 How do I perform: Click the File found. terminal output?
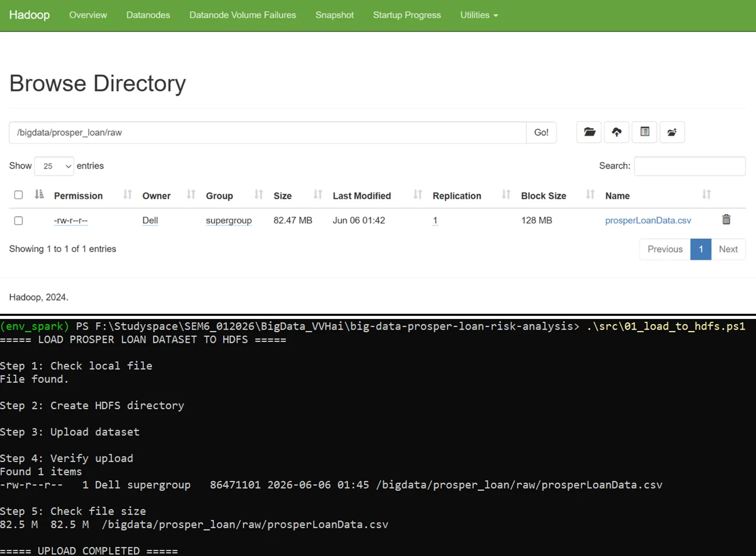(x=34, y=379)
